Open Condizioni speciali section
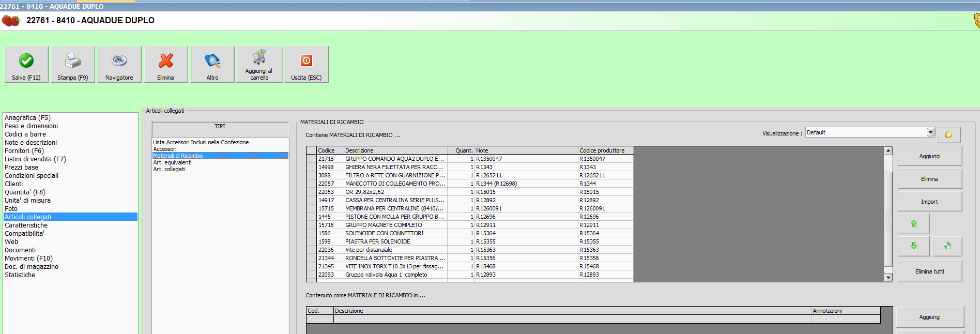 pyautogui.click(x=70, y=176)
